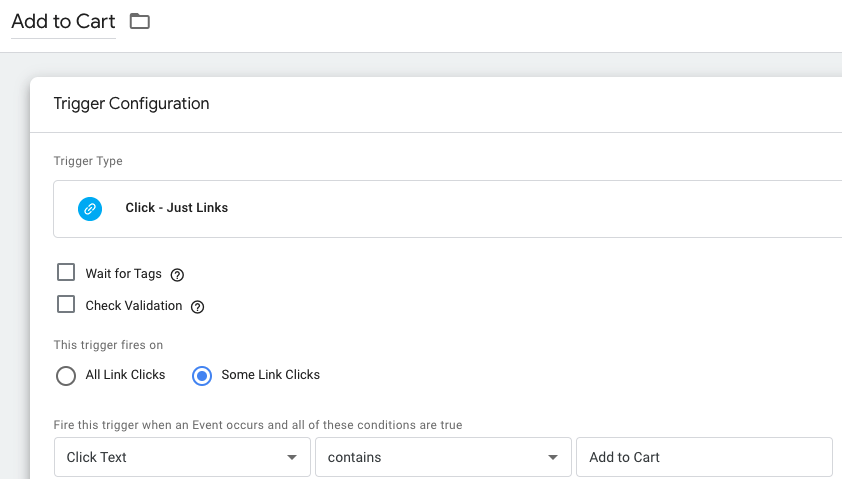Click the Wait for Tags label text

pos(123,274)
